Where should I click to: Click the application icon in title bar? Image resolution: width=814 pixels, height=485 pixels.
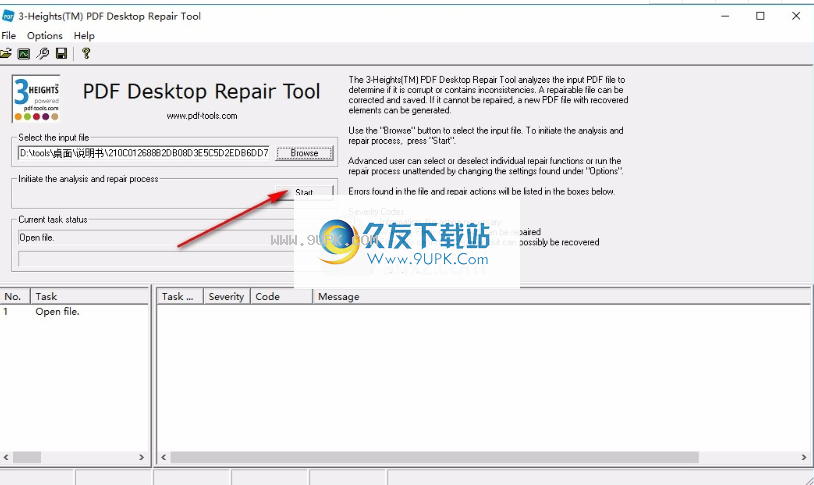8,16
